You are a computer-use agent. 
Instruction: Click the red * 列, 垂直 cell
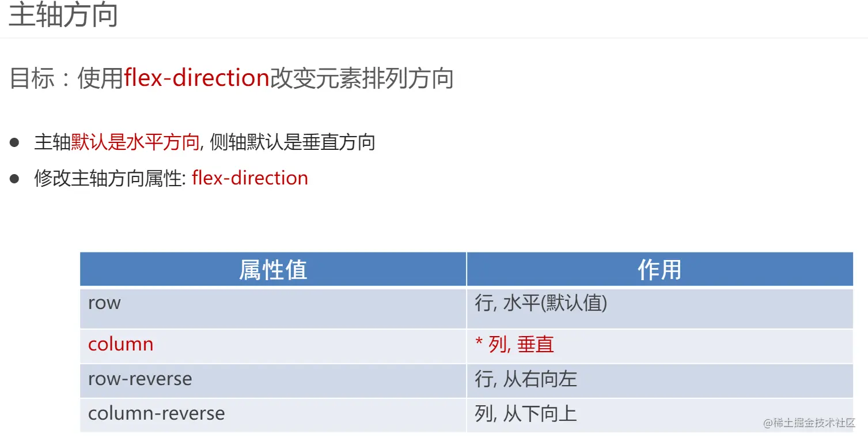click(x=660, y=346)
